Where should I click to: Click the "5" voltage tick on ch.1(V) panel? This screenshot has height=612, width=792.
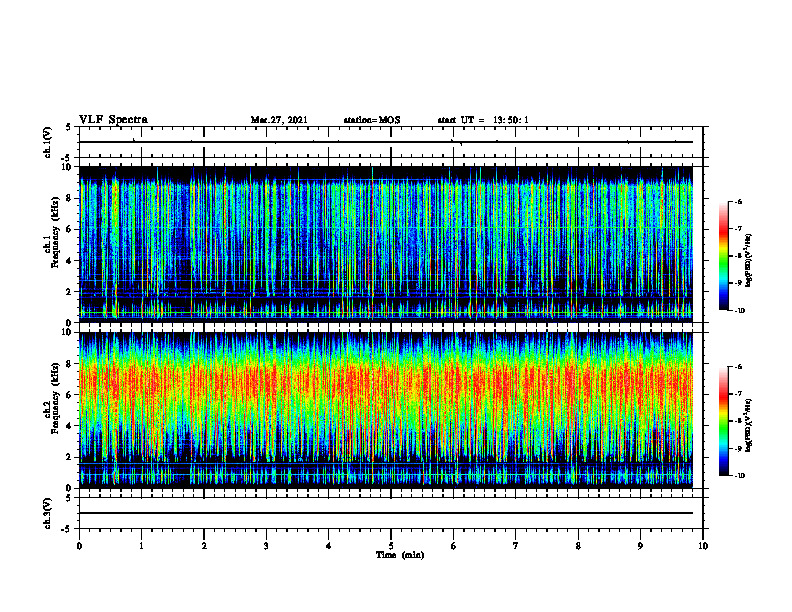(x=68, y=128)
